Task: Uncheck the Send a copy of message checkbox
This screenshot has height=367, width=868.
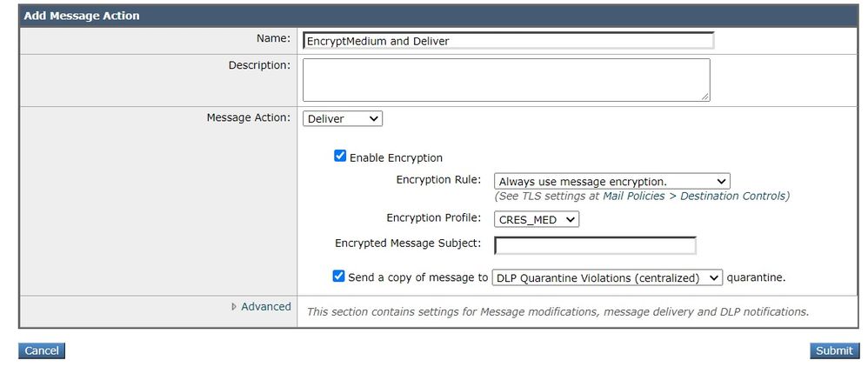Action: pyautogui.click(x=338, y=277)
